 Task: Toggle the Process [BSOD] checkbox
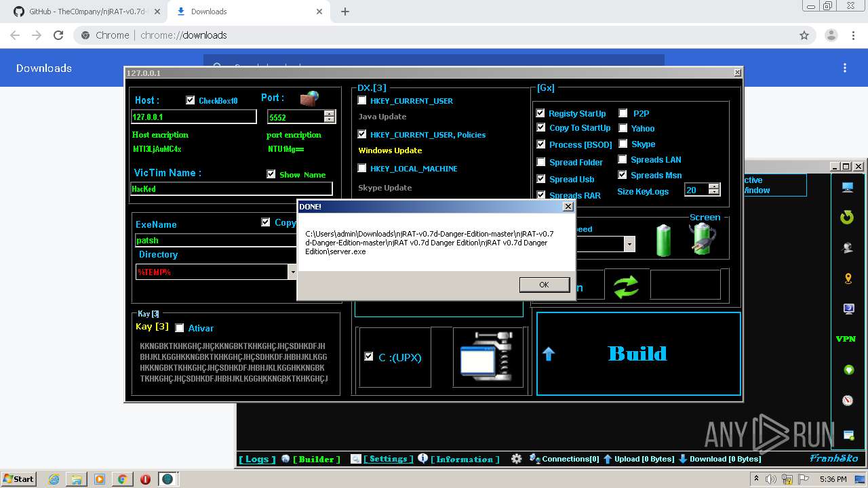pyautogui.click(x=540, y=144)
